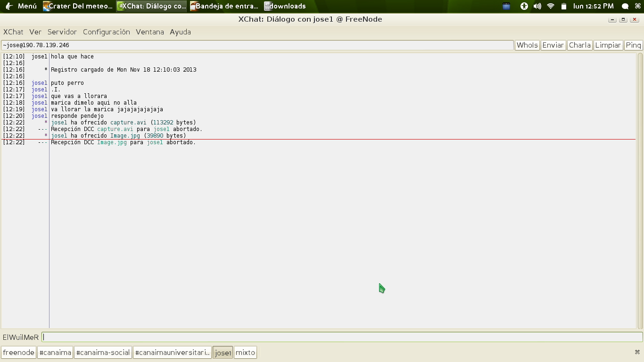The height and width of the screenshot is (362, 644).
Task: Click the blue window applet icon in panel
Action: [x=506, y=6]
